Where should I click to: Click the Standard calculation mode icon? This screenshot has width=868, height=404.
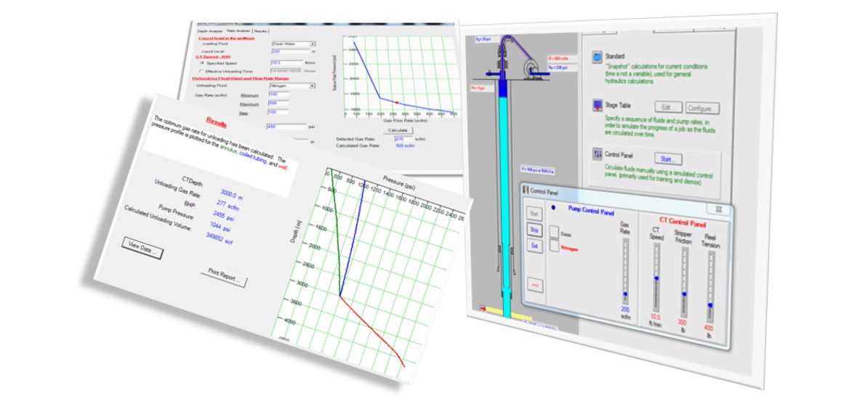click(x=598, y=57)
